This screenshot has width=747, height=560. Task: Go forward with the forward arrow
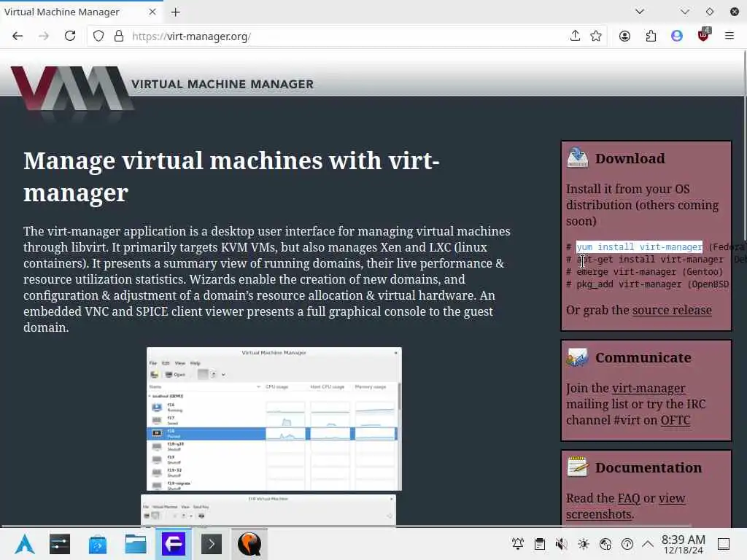(x=44, y=36)
